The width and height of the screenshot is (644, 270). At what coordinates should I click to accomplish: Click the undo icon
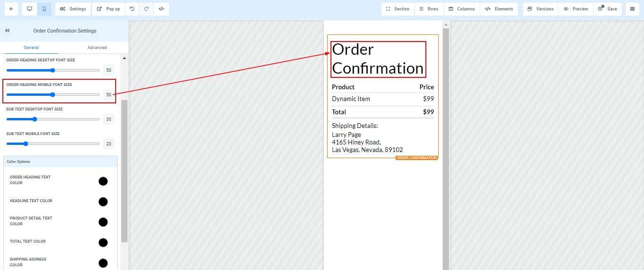pyautogui.click(x=132, y=9)
